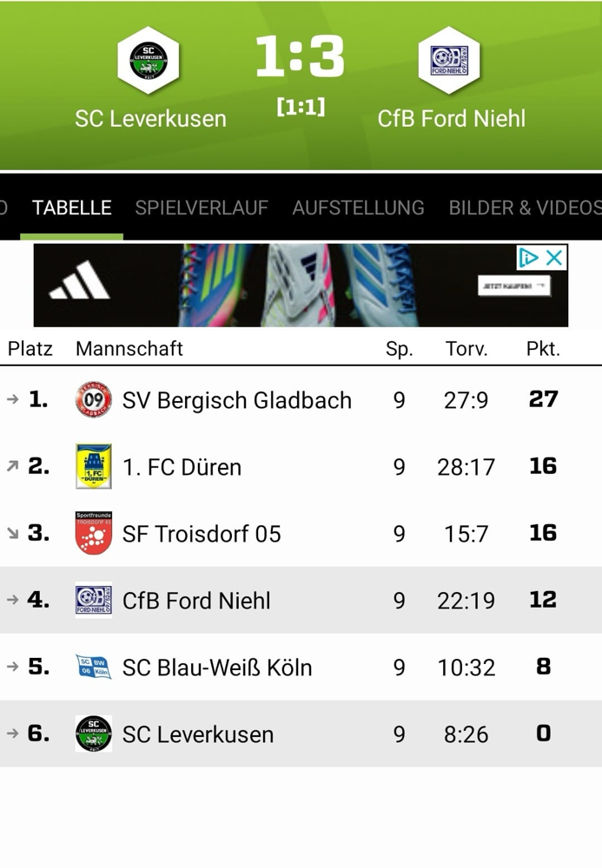This screenshot has height=868, width=602.
Task: Click the 1. FC Düren club logo
Action: [x=94, y=466]
